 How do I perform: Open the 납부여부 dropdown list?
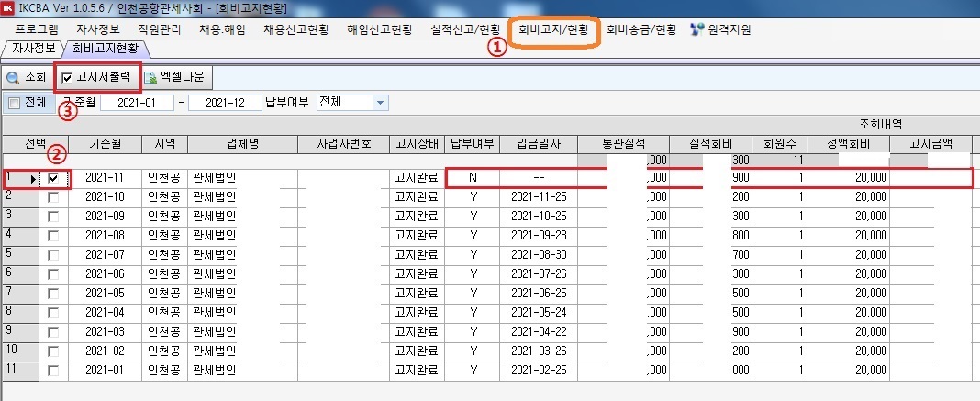381,103
